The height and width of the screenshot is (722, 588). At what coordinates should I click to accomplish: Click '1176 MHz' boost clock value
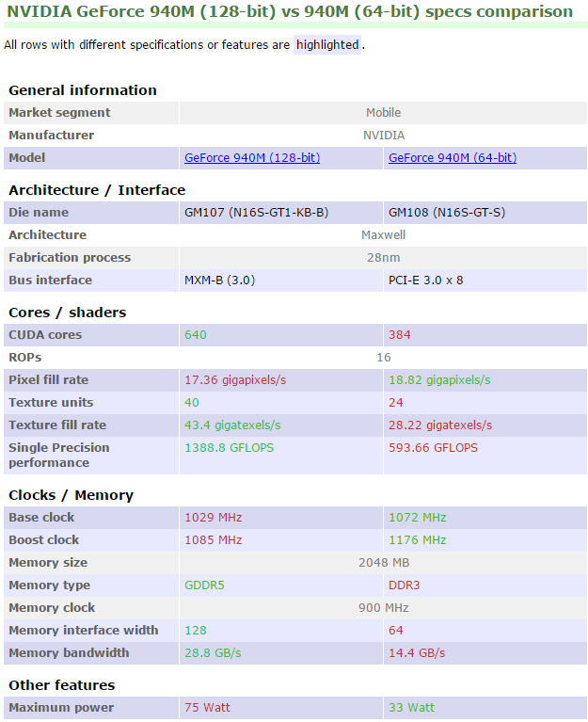click(418, 540)
